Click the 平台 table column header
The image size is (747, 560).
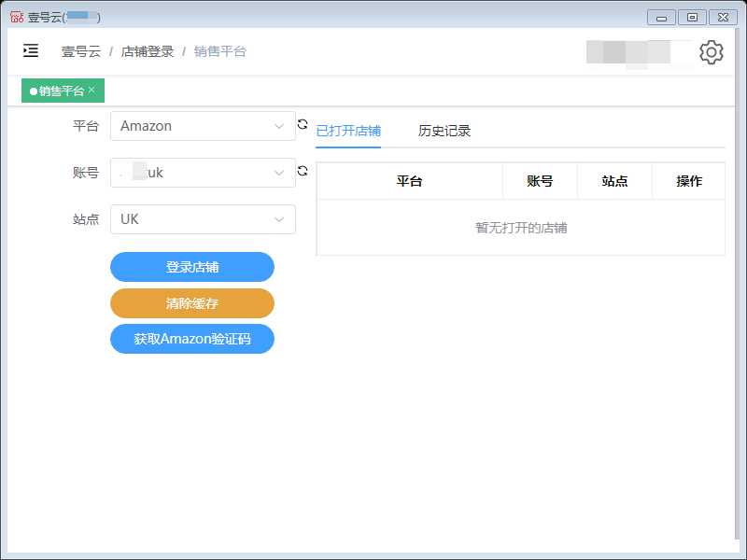point(409,181)
